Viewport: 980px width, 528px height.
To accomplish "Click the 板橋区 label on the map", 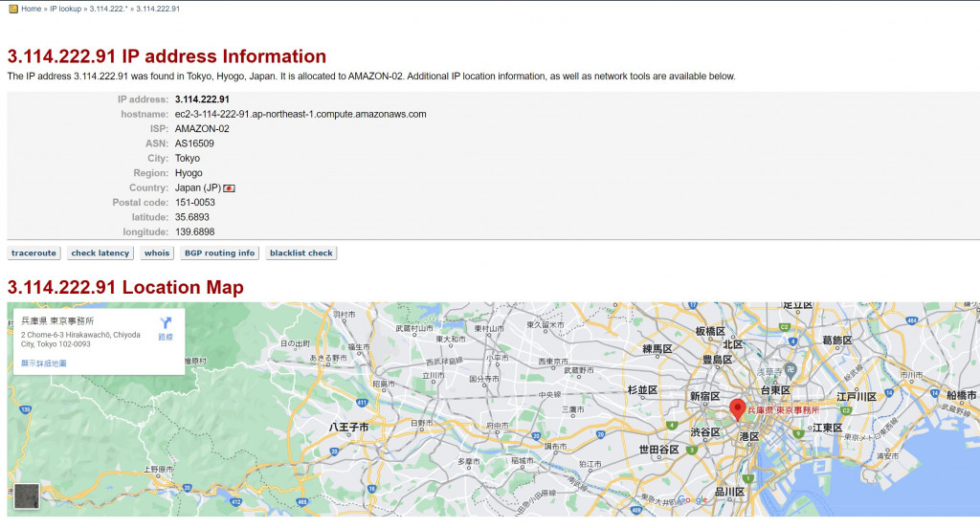I will [710, 331].
